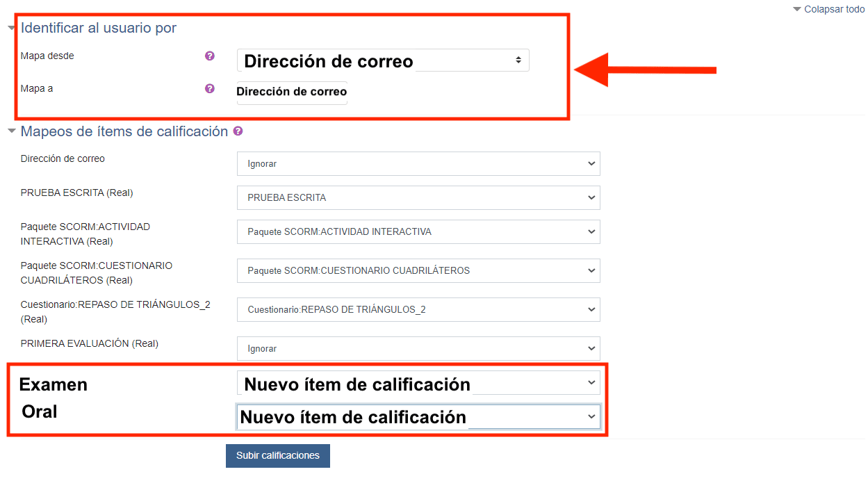Click the PRUEBA ESCRITA (Real) label
The width and height of the screenshot is (868, 490).
pos(76,193)
